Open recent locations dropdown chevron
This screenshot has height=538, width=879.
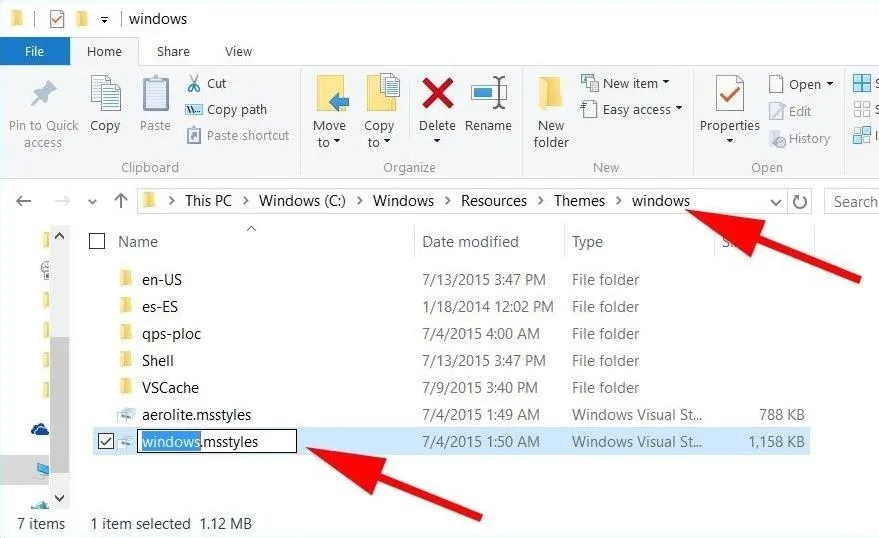(x=92, y=202)
